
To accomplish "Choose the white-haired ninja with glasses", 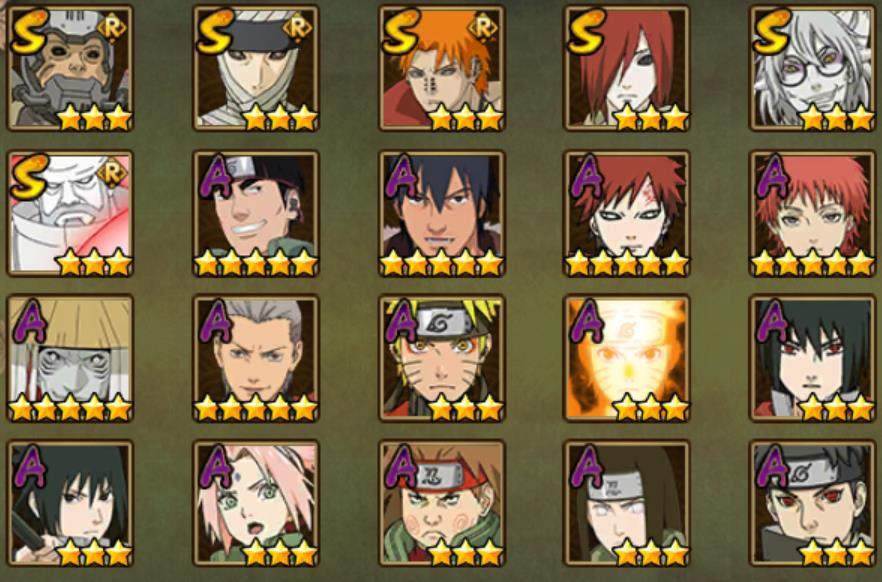I will [813, 68].
